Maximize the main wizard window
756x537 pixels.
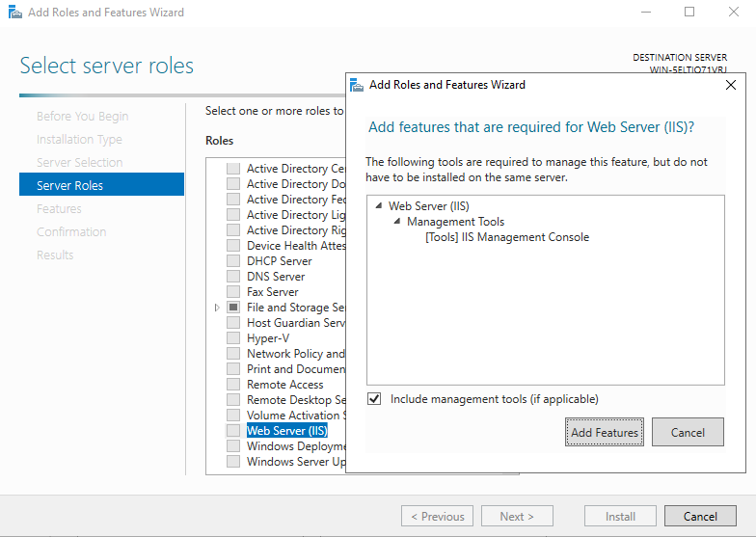[689, 13]
